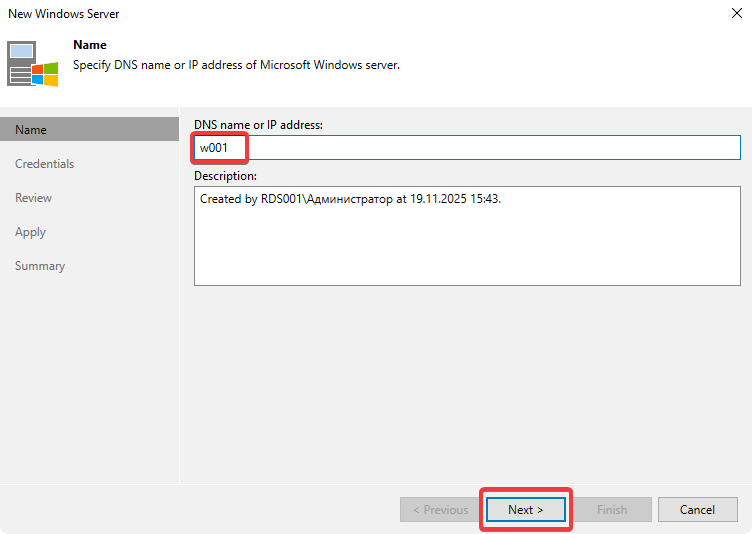Click the w001 text in the field
The height and width of the screenshot is (534, 752).
[x=216, y=148]
